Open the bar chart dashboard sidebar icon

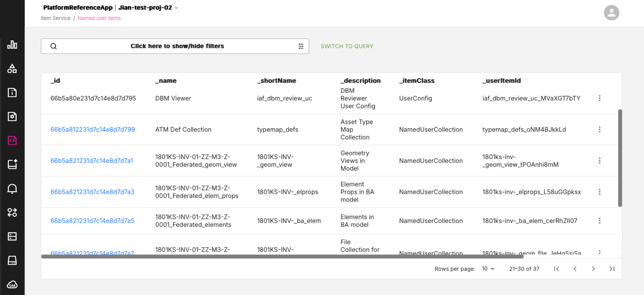click(12, 44)
